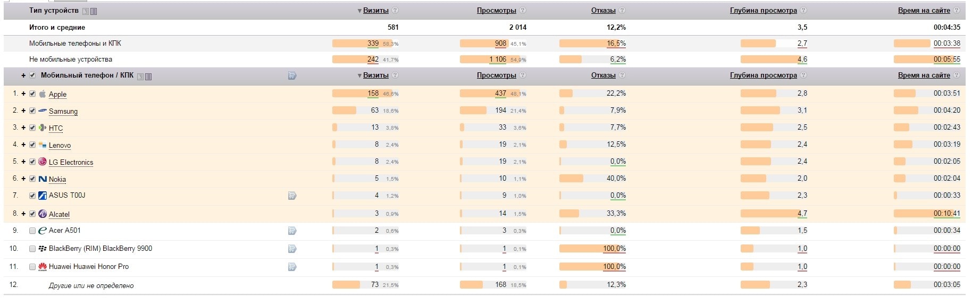The height and width of the screenshot is (304, 980).
Task: Expand all via plus in Мобильный телефон / КПК header
Action: (x=23, y=75)
